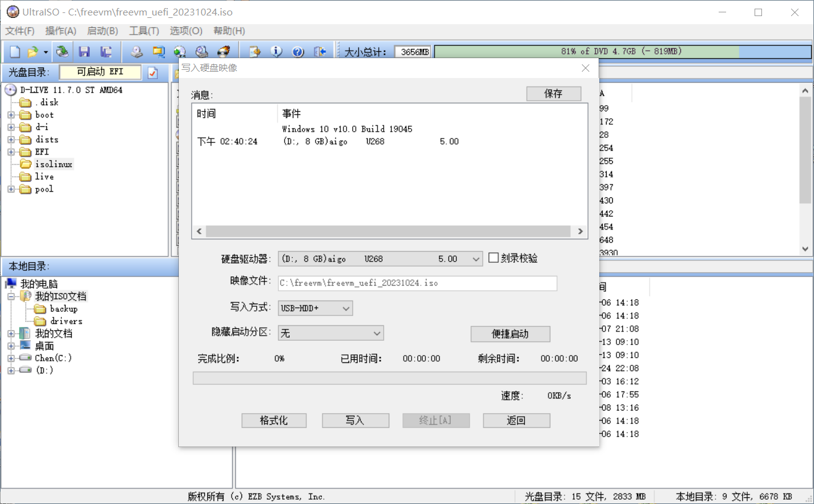
Task: Open the 硬盘驱动器 drive dropdown
Action: pyautogui.click(x=475, y=259)
